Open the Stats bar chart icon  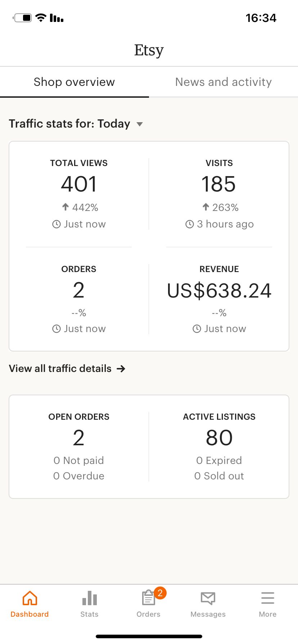(x=89, y=599)
